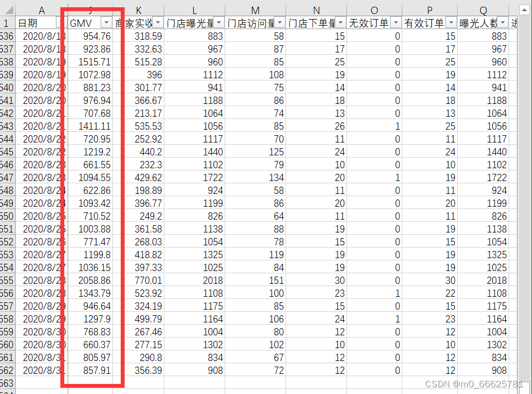Open the 商家实收 column filter dropdown

[x=158, y=23]
